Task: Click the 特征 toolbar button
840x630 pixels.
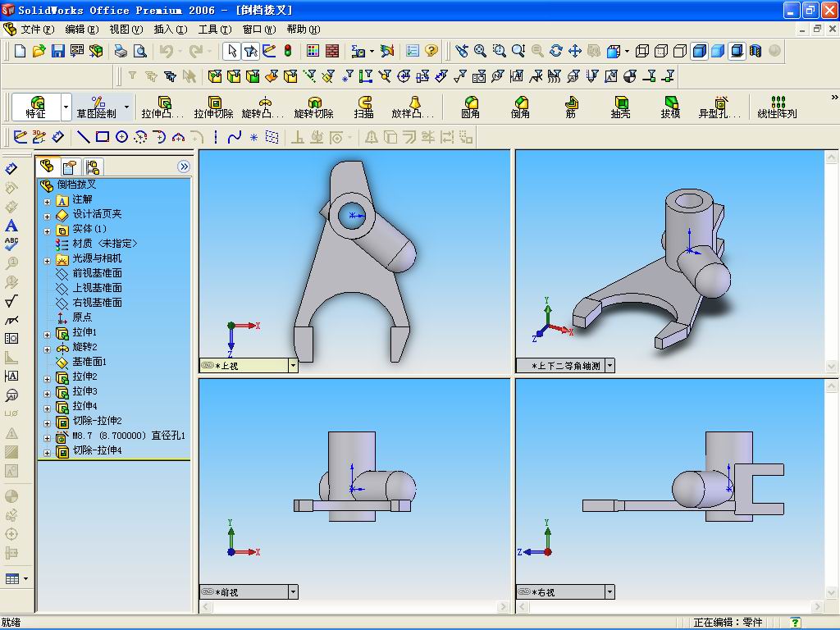Action: click(36, 107)
